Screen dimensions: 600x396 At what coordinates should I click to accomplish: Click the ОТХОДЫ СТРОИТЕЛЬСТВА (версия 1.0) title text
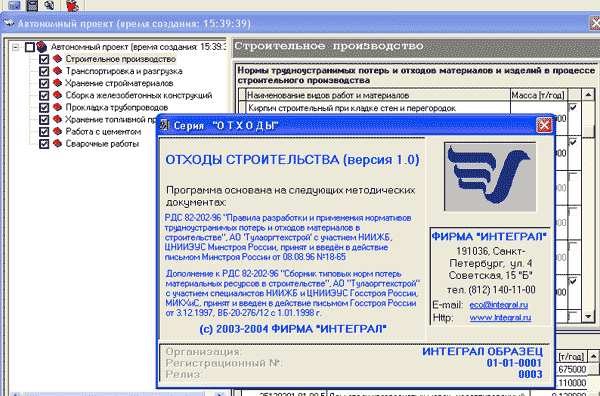click(x=292, y=160)
